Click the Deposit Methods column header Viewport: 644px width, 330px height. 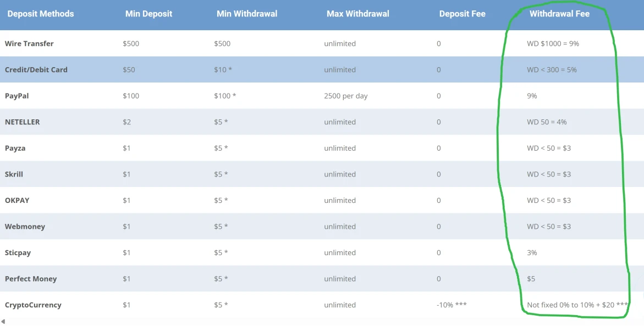tap(41, 14)
